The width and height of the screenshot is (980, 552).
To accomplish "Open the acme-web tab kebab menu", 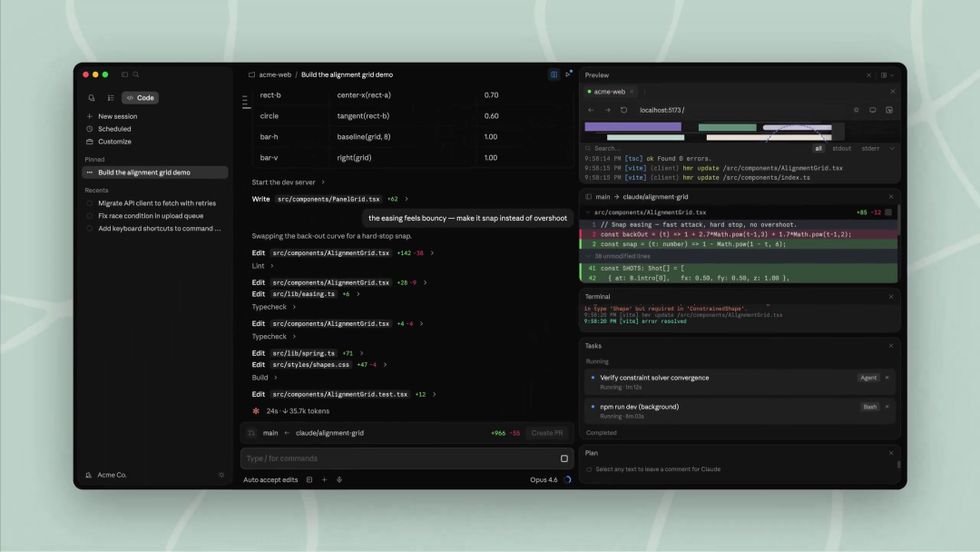I will pyautogui.click(x=644, y=92).
